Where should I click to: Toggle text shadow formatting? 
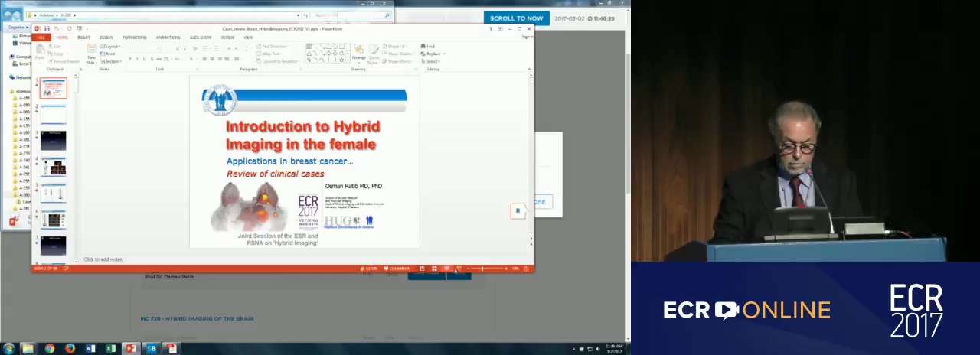click(151, 59)
